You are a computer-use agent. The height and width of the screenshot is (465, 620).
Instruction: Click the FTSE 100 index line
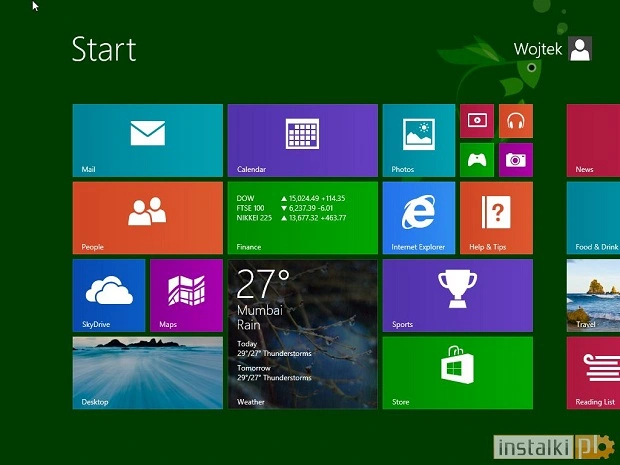(285, 208)
